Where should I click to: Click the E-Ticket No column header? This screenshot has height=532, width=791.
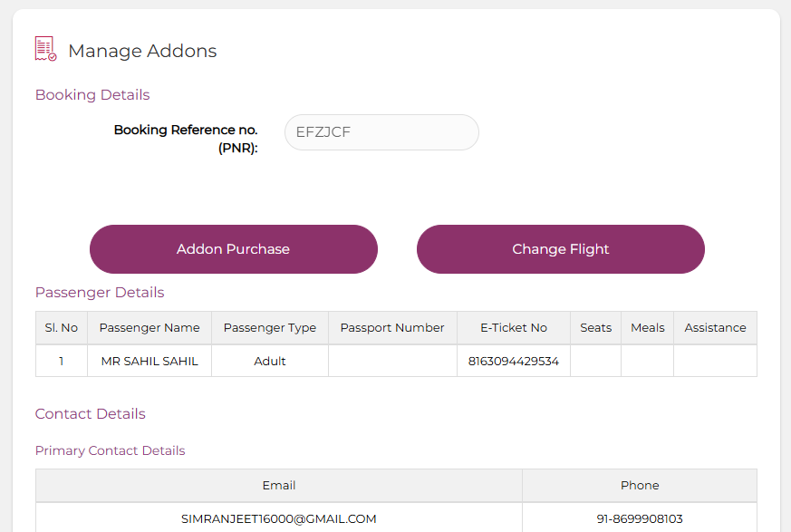click(514, 328)
